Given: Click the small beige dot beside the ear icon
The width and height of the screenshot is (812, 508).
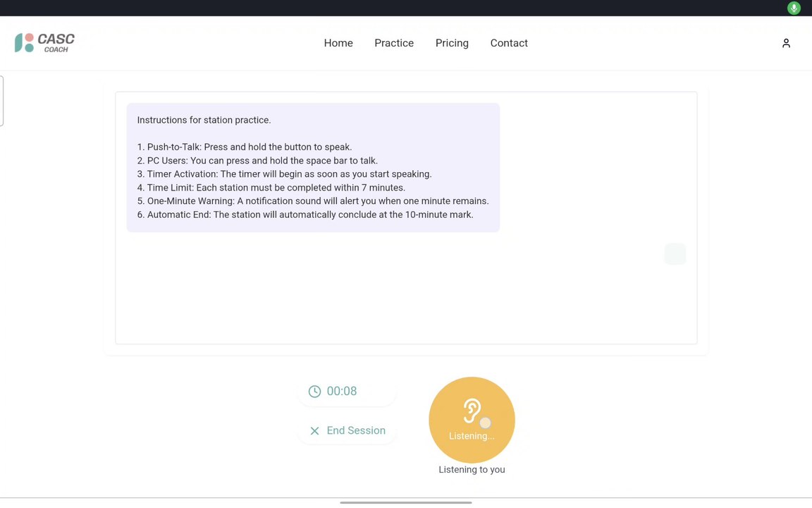Looking at the screenshot, I should point(485,423).
